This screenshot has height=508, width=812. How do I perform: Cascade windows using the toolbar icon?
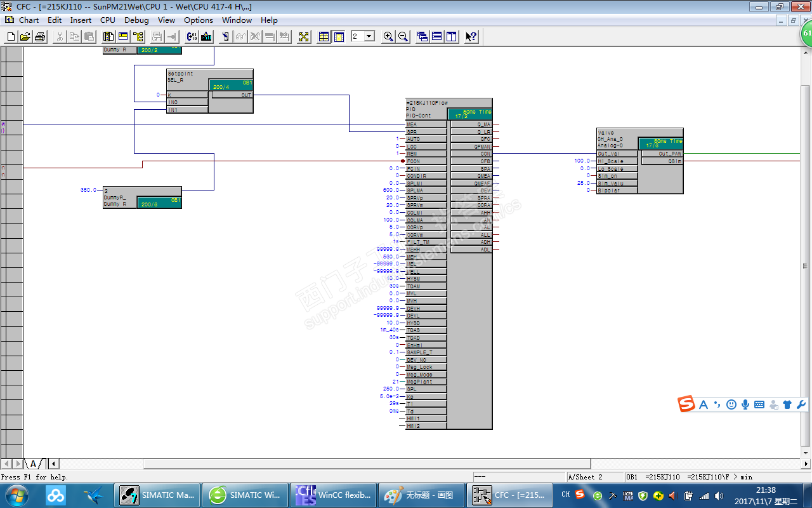(422, 37)
